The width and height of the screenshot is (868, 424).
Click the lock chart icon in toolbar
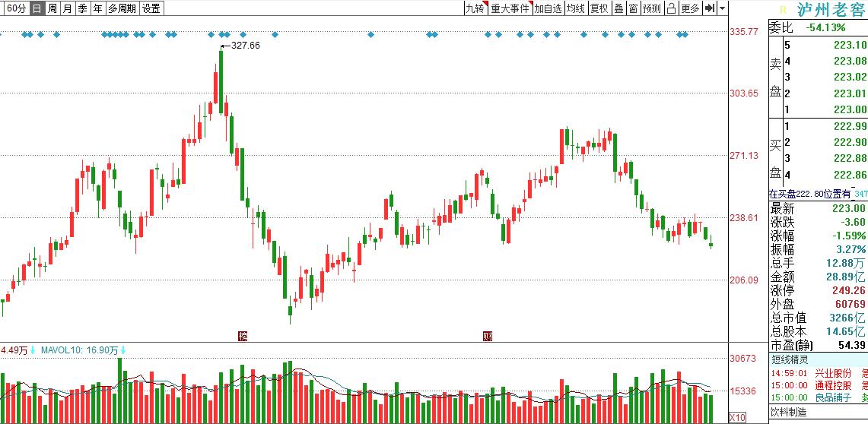[x=671, y=8]
